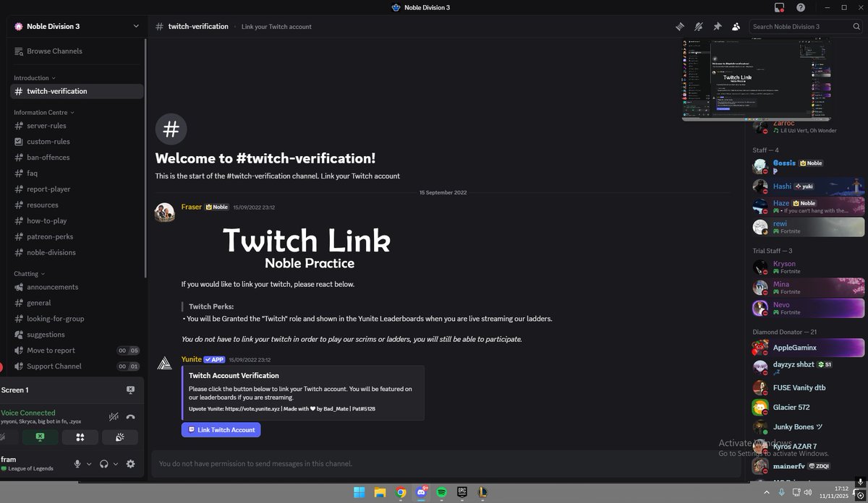Toggle channel notification mute bell

[698, 26]
